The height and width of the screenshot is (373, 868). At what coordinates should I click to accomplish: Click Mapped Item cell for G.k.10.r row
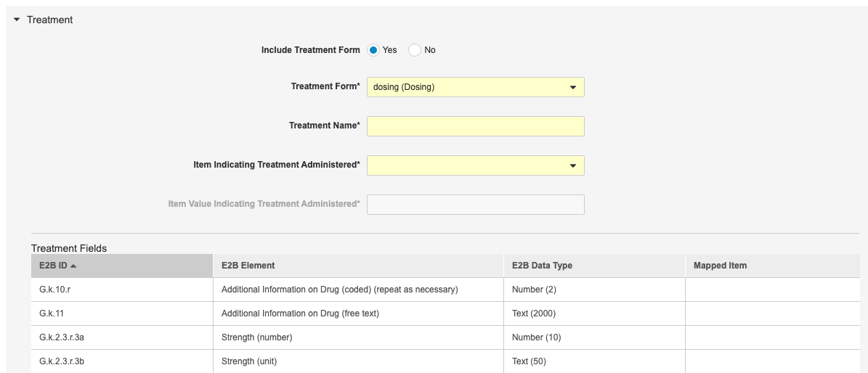pyautogui.click(x=771, y=290)
